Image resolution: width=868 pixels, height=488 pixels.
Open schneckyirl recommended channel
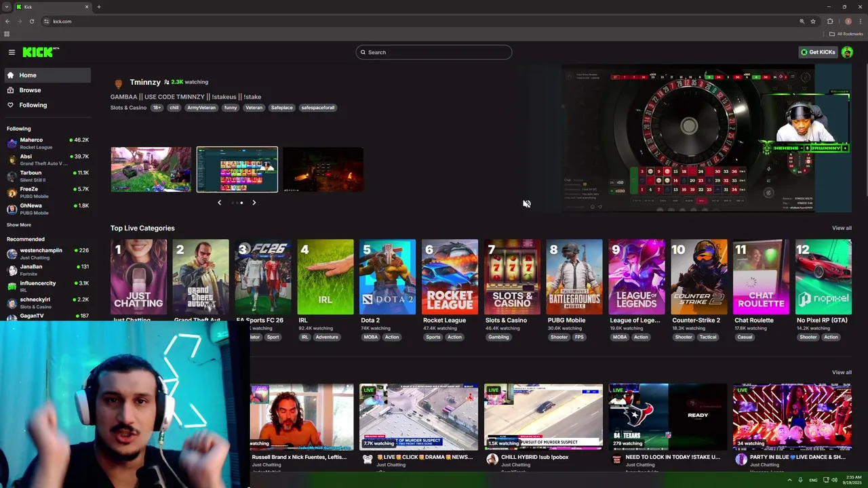(x=47, y=302)
